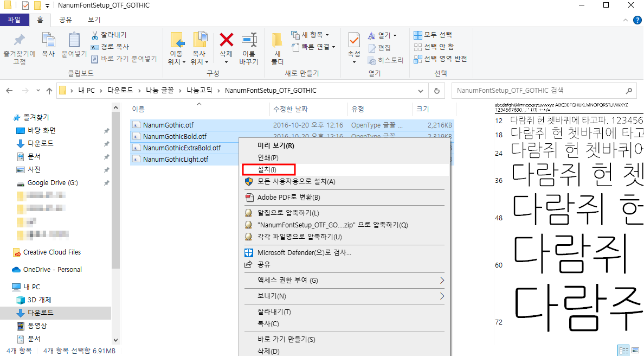644x356 pixels.
Task: Switch to the 보기 (View) ribbon tab
Action: (94, 20)
